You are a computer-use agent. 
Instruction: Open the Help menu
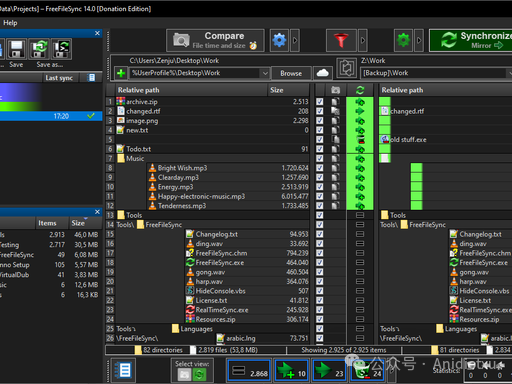(x=10, y=23)
